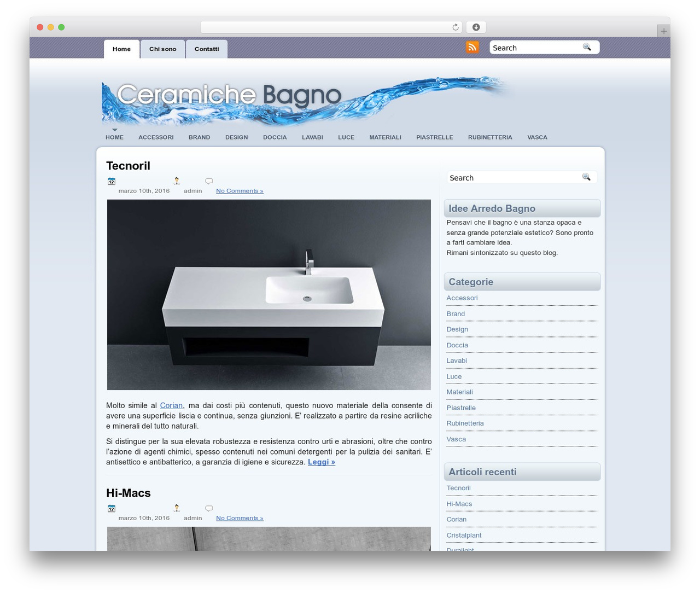Screen dimensions: 700x593
Task: Click the Ceramiche Bagno header logo
Action: pos(229,95)
